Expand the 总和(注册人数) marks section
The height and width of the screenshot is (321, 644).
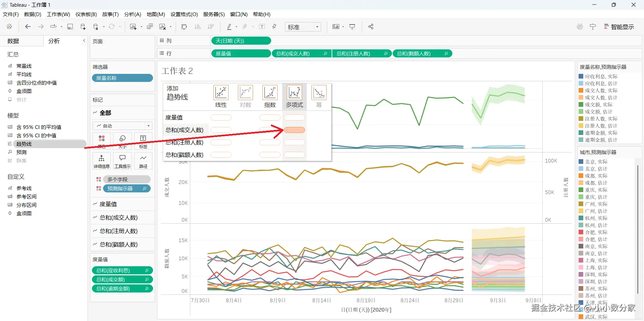point(95,231)
